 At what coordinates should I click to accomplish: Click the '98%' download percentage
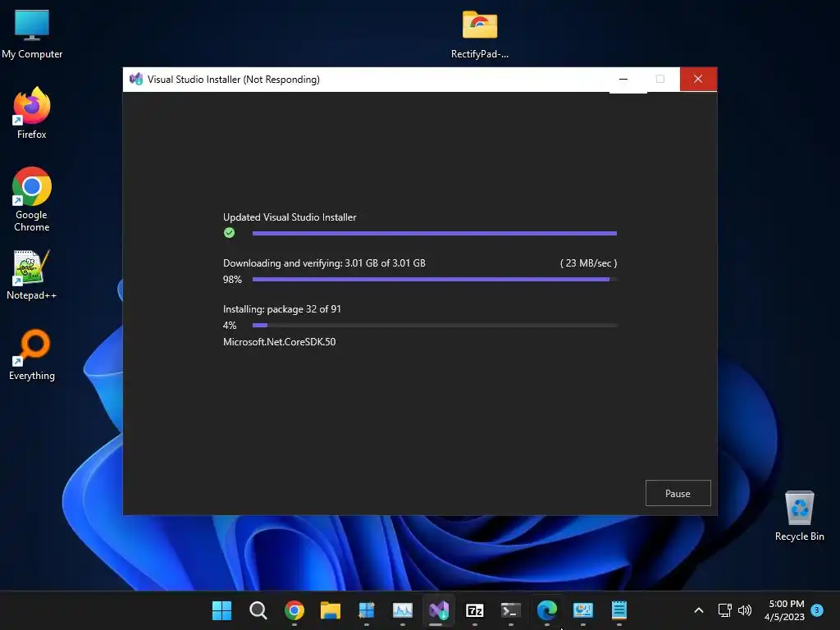point(232,279)
